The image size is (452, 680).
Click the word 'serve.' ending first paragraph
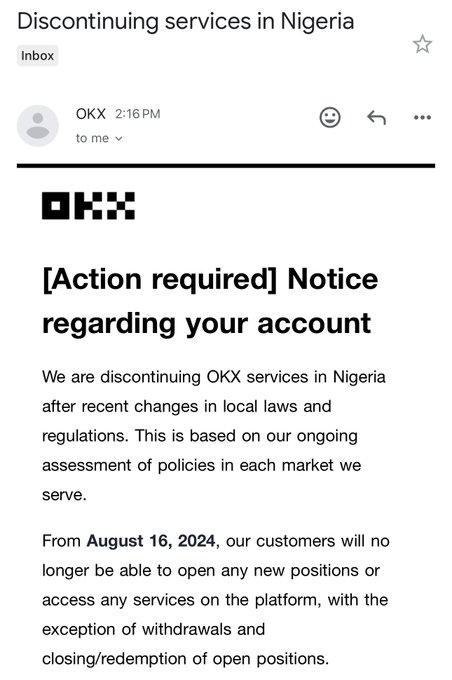(64, 495)
